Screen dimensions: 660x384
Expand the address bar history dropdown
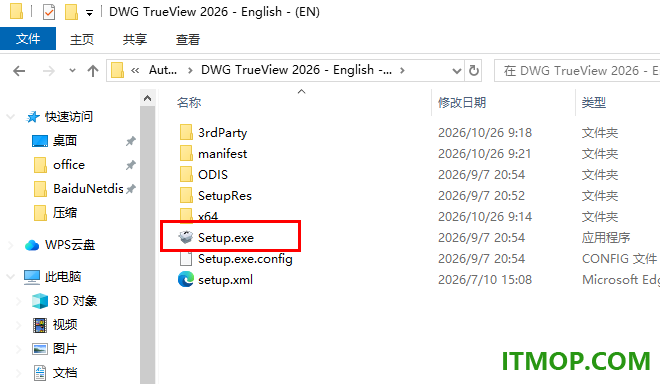click(456, 71)
